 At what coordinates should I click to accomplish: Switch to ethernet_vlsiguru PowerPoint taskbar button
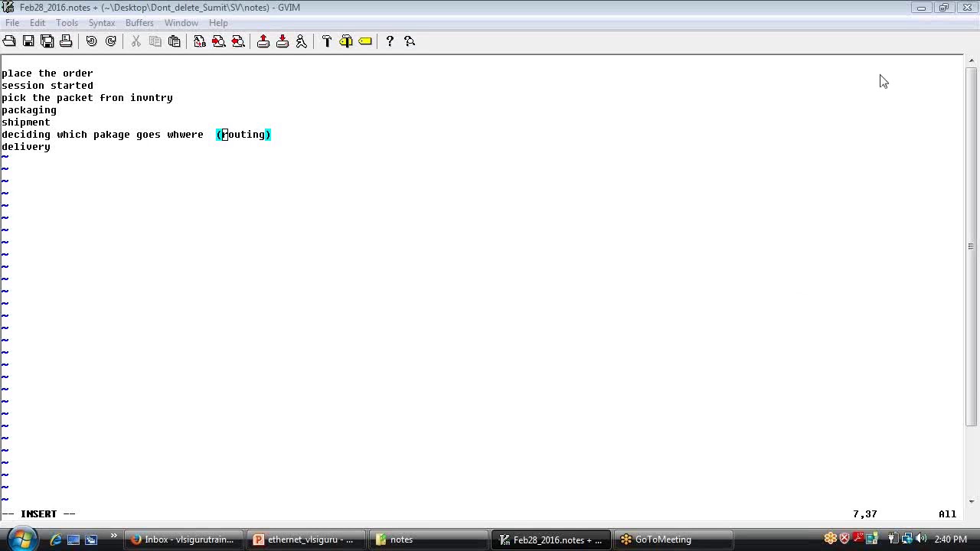(x=305, y=540)
